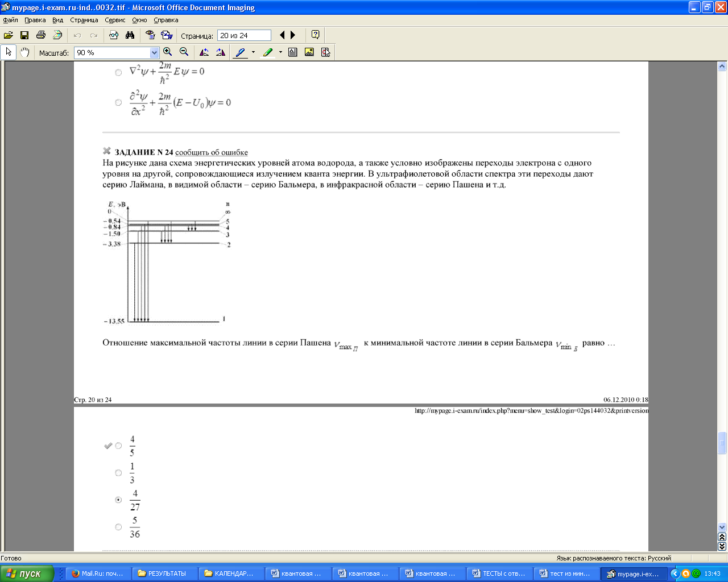Click the Zoom in magnifier
Image resolution: width=728 pixels, height=582 pixels.
click(168, 52)
